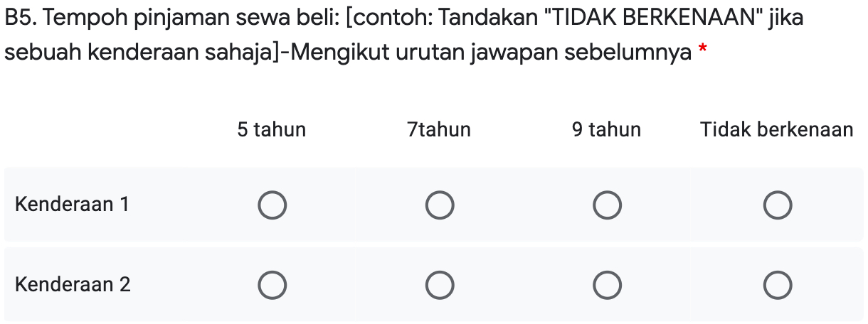Choose 9 tahun for Kenderaan 2
Image resolution: width=868 pixels, height=324 pixels.
click(607, 286)
